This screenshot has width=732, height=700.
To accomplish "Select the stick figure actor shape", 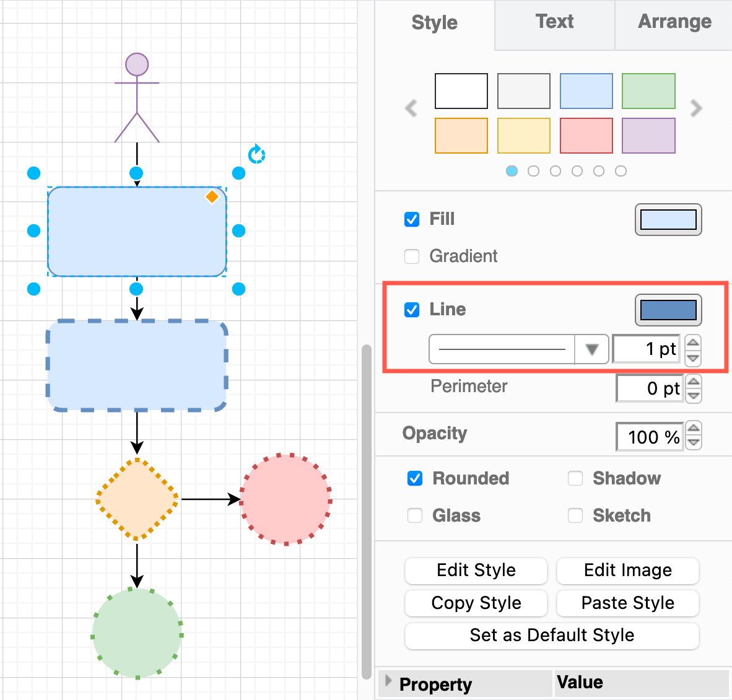I will coord(136,93).
